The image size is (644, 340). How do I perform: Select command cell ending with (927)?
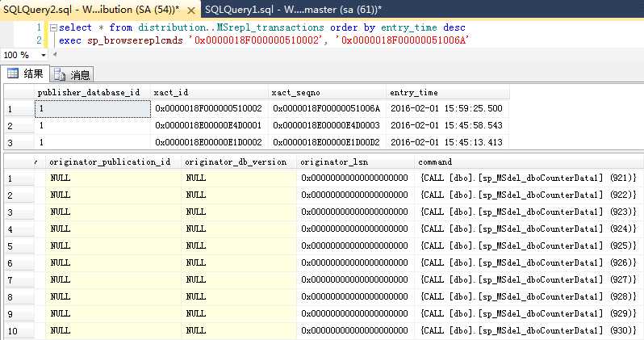[529, 279]
